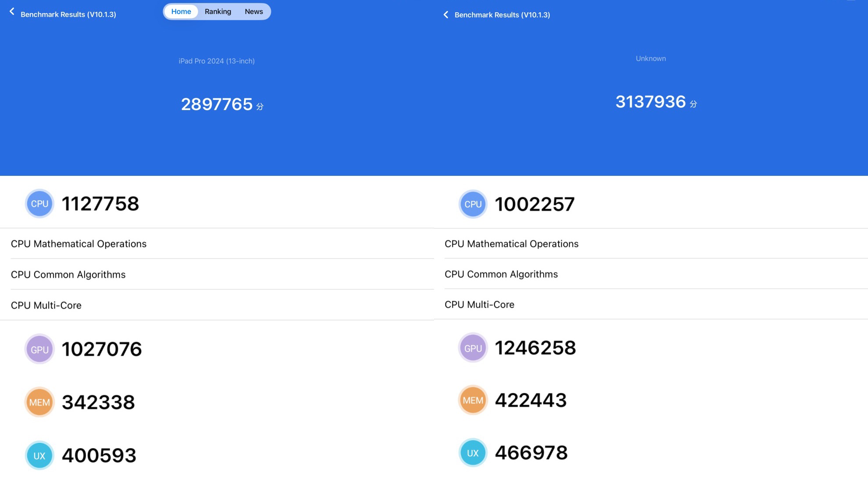
Task: Select the Home tab
Action: click(181, 11)
